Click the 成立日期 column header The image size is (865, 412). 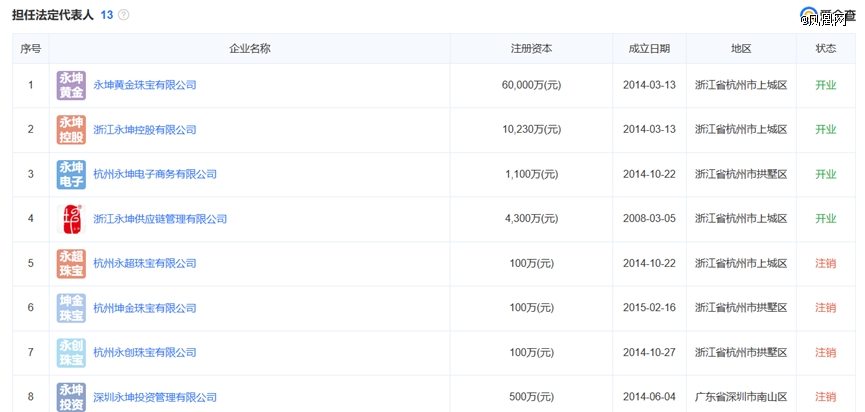tap(649, 48)
